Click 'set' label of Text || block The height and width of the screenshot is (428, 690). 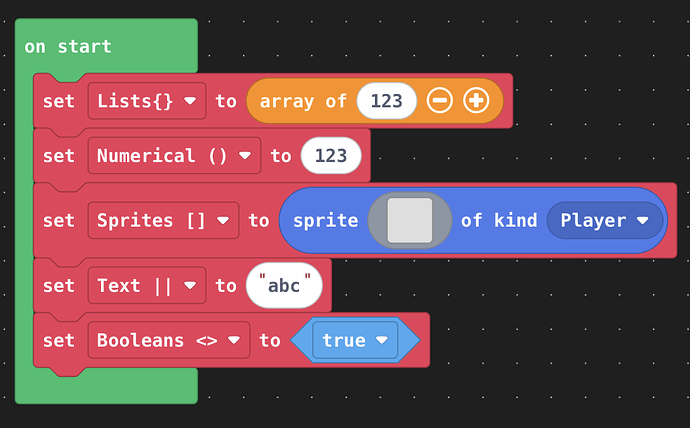click(59, 286)
